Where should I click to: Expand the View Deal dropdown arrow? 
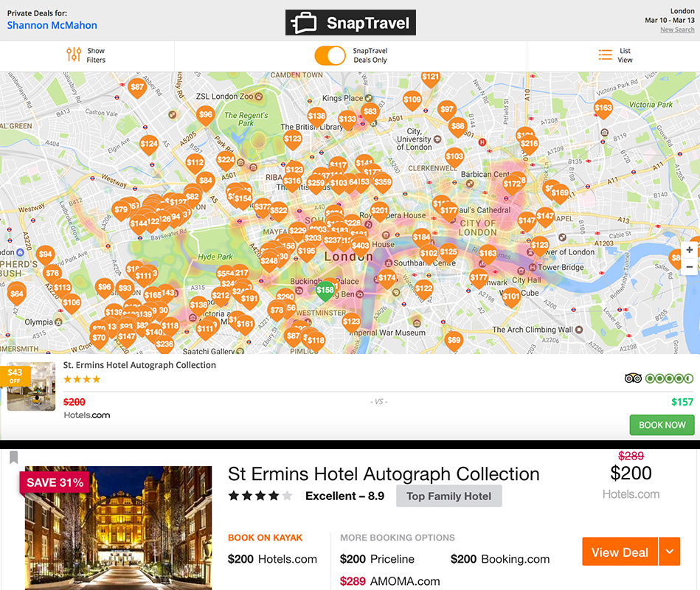(x=669, y=552)
